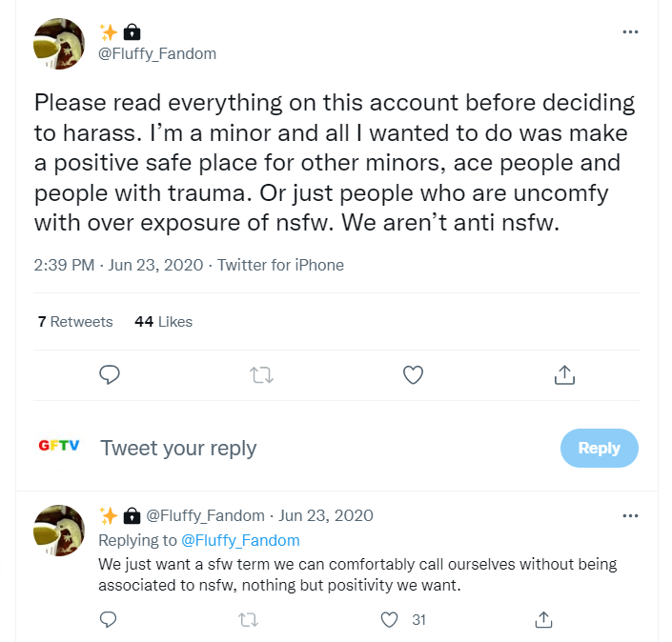View the 44 Likes list

[x=164, y=322]
